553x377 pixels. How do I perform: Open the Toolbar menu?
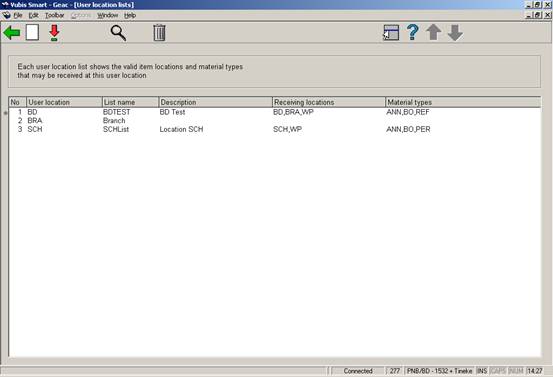tap(55, 16)
